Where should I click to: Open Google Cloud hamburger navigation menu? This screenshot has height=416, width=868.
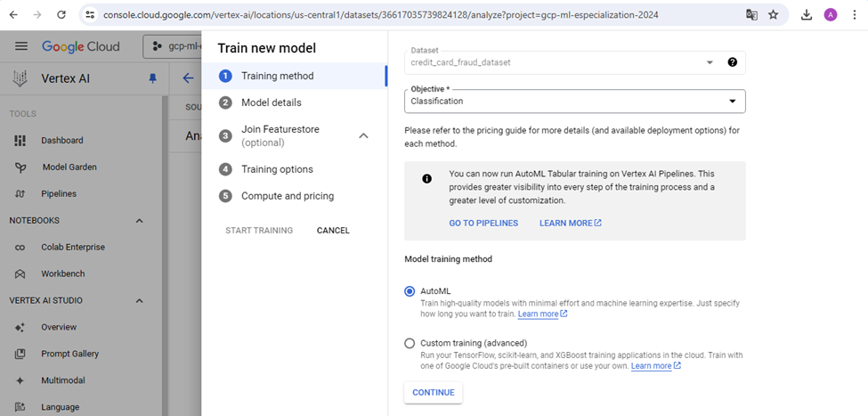21,46
